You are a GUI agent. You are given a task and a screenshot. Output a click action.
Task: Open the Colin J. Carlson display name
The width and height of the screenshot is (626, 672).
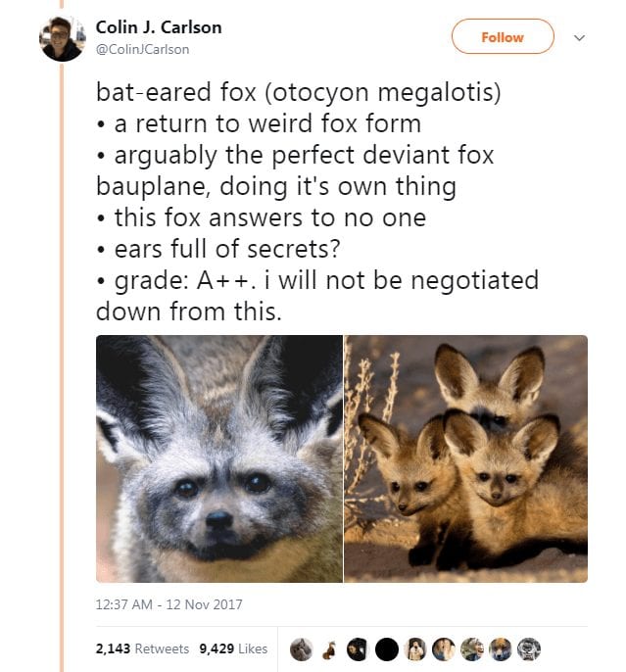(159, 27)
